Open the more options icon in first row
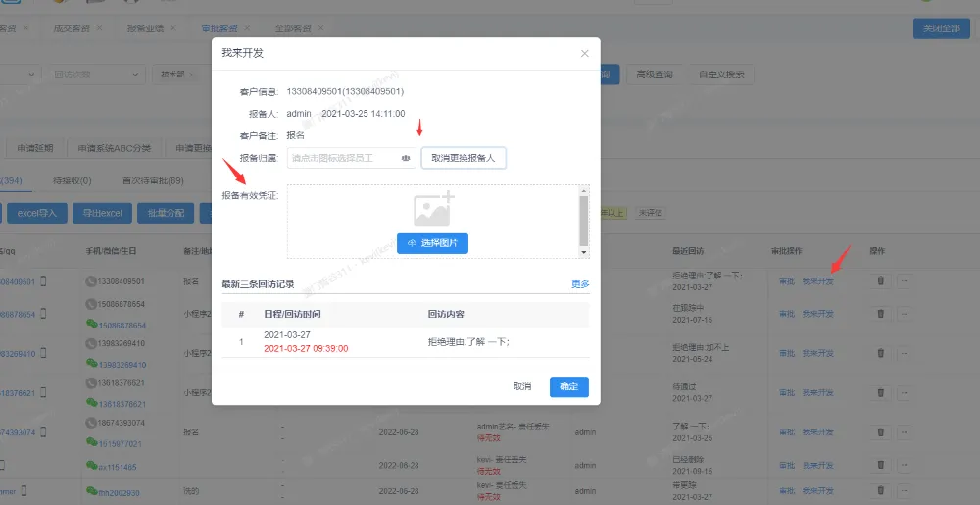 pos(904,281)
